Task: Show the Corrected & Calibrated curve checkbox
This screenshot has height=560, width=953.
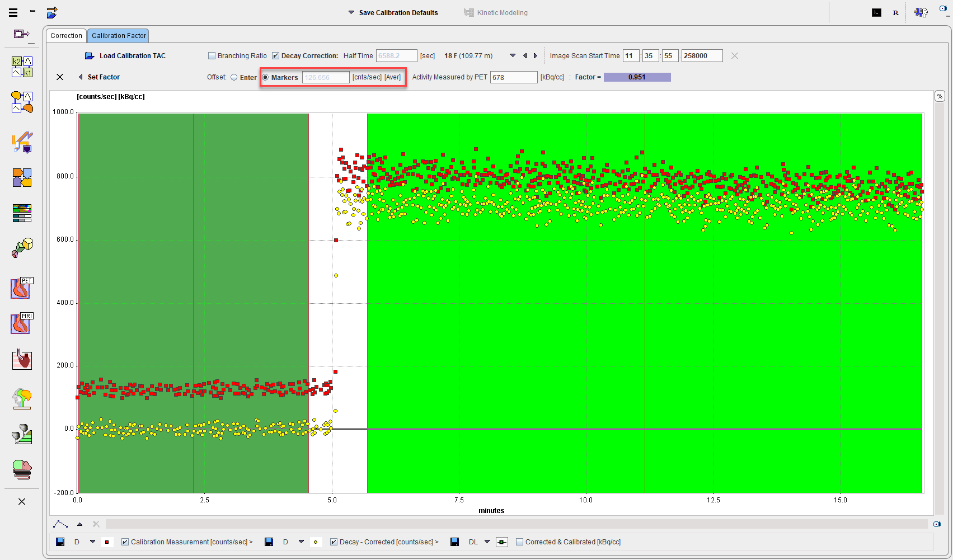Action: (x=519, y=542)
